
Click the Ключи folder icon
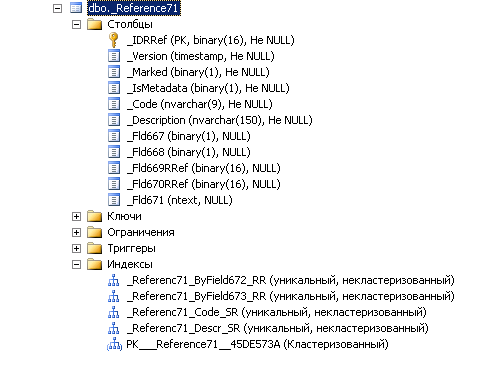coord(94,216)
